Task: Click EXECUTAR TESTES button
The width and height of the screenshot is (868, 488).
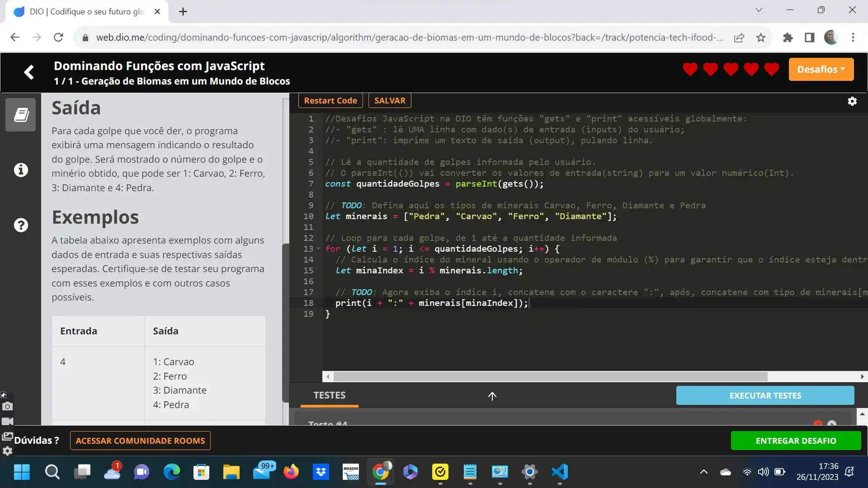Action: (x=765, y=396)
